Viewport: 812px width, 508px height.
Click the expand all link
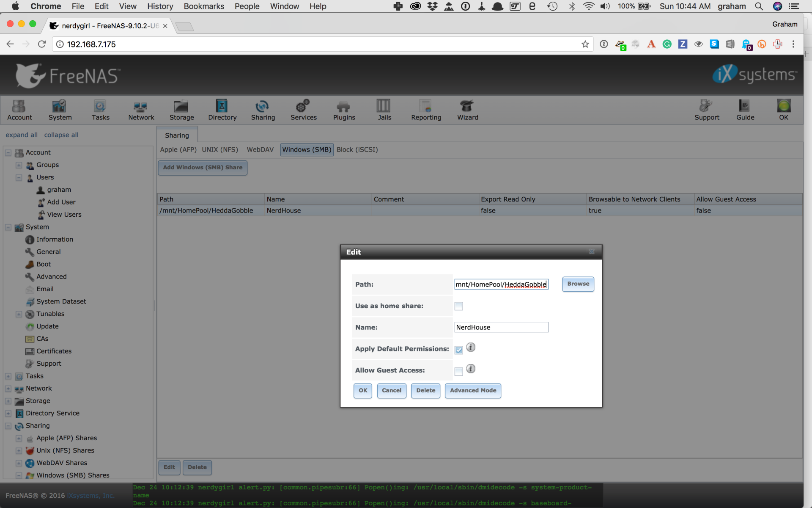tap(22, 135)
